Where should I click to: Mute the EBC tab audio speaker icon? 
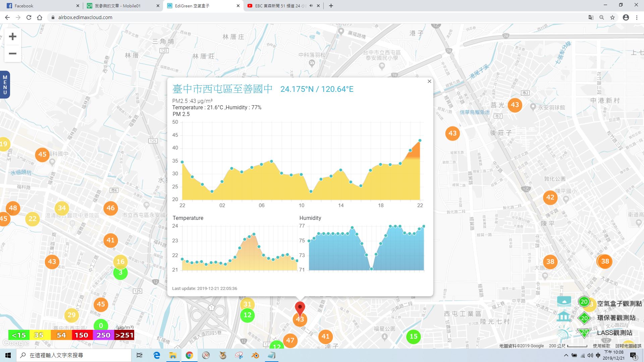(x=311, y=6)
